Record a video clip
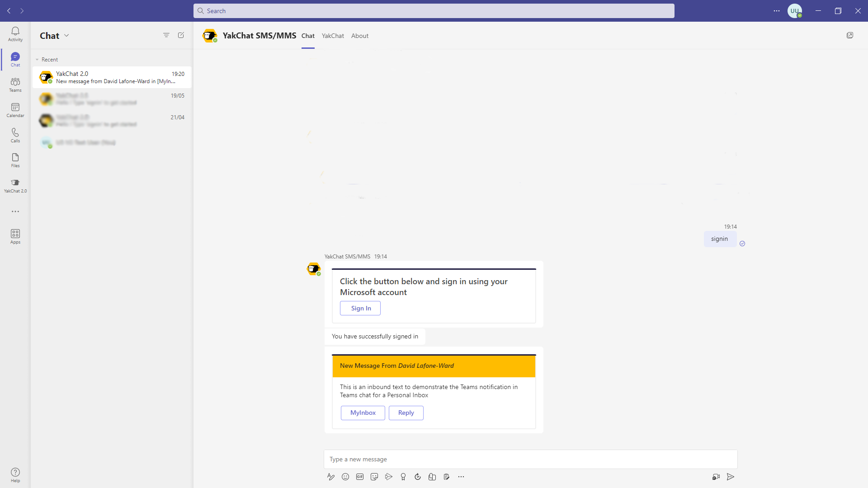The image size is (868, 488). (x=716, y=477)
